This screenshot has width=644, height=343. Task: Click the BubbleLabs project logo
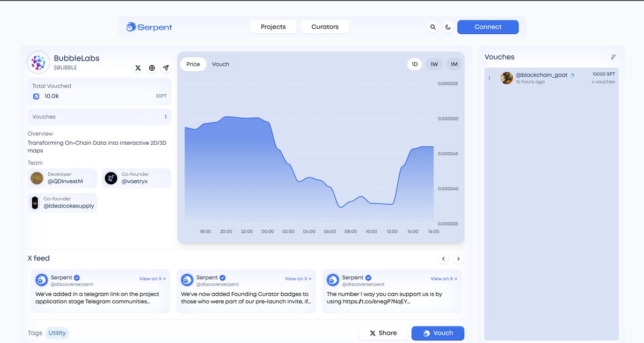(x=39, y=63)
